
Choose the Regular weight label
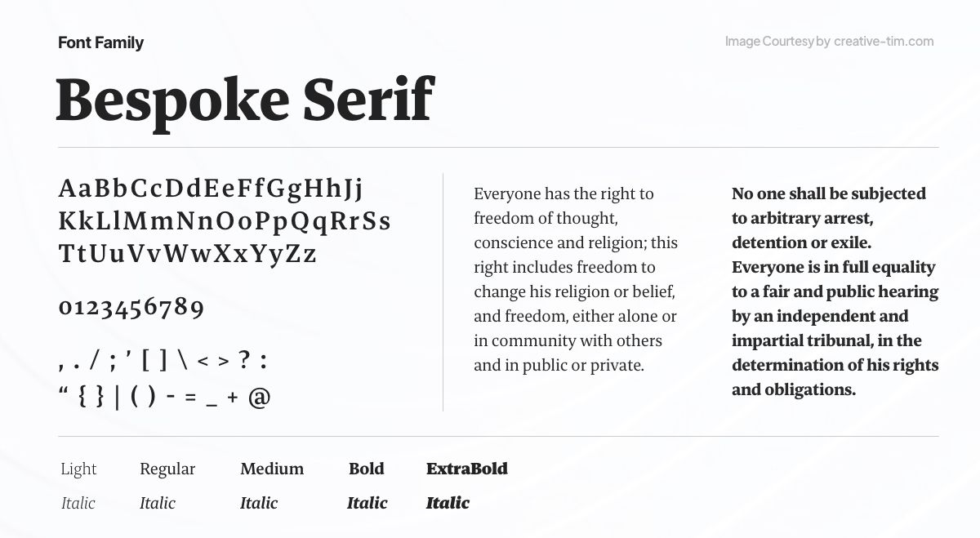tap(167, 469)
